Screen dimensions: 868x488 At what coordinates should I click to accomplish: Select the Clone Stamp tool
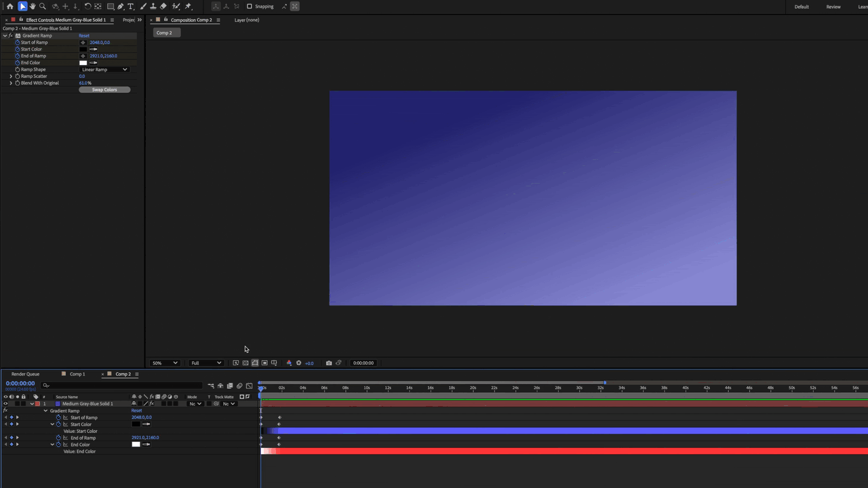(x=153, y=6)
